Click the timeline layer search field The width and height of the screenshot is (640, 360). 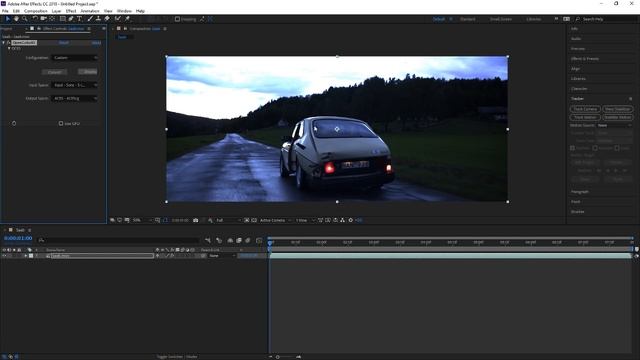118,240
